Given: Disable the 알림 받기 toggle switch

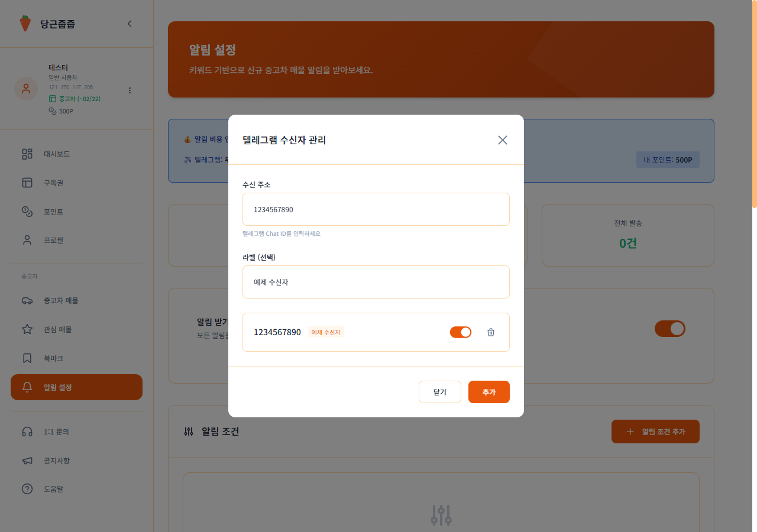Looking at the screenshot, I should (x=670, y=329).
